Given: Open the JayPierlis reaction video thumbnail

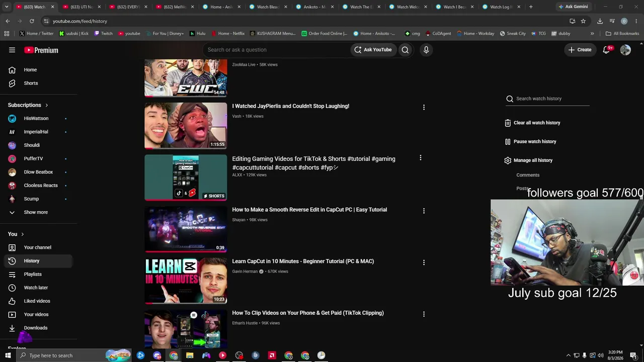Looking at the screenshot, I should click(186, 126).
